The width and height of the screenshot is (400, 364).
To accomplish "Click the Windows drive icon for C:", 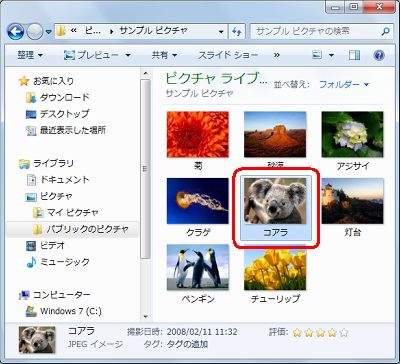I will coord(31,311).
